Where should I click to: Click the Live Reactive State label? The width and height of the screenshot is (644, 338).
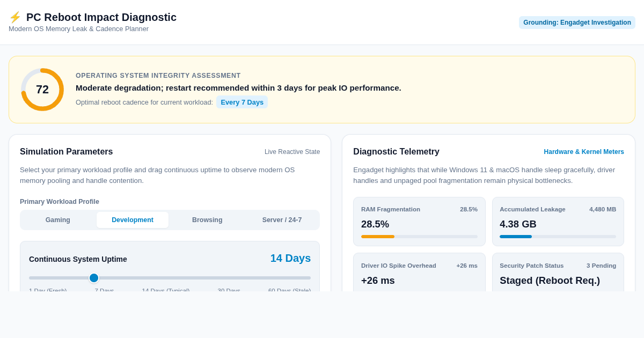pyautogui.click(x=292, y=152)
